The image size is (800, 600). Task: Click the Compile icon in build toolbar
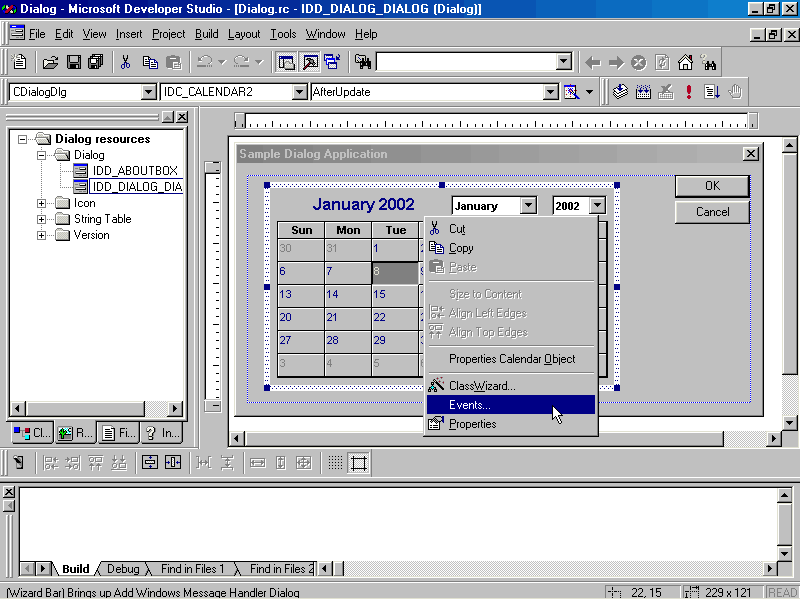click(620, 92)
